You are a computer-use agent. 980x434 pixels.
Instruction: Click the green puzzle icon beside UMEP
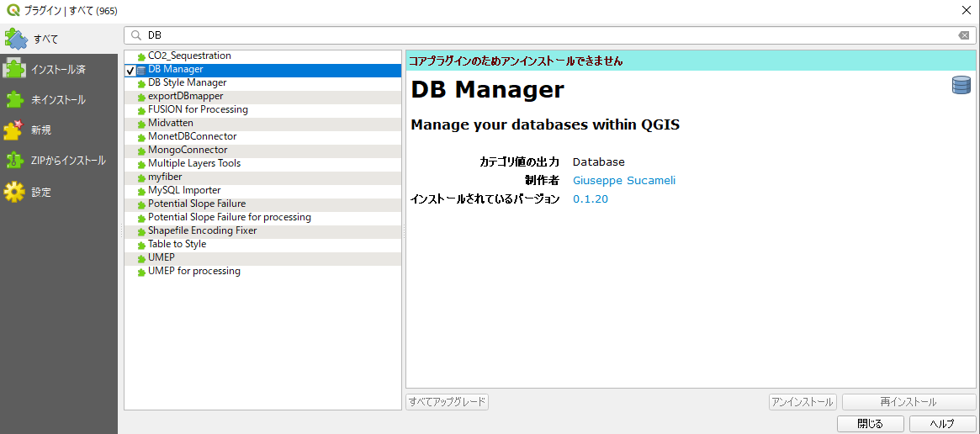coord(141,258)
